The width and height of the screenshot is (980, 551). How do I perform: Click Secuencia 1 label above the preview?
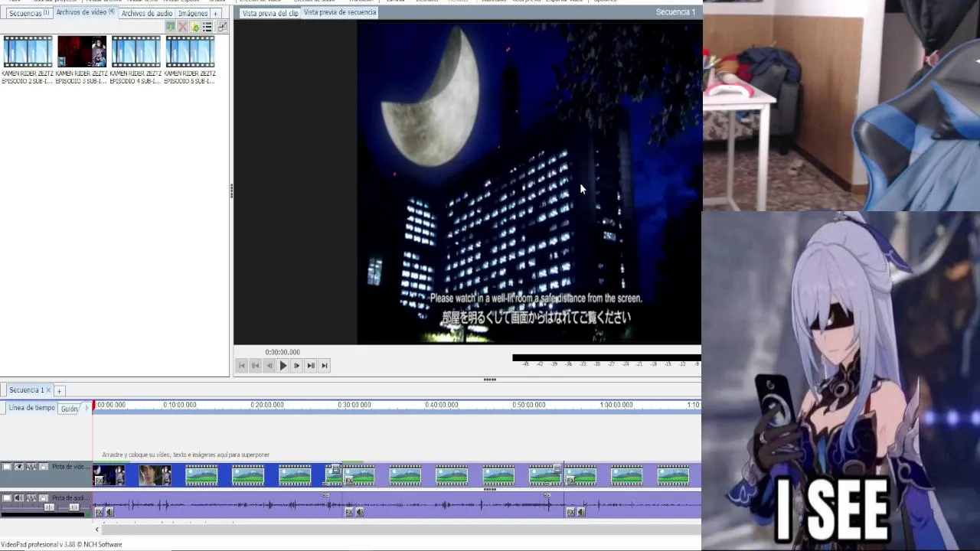pyautogui.click(x=675, y=12)
